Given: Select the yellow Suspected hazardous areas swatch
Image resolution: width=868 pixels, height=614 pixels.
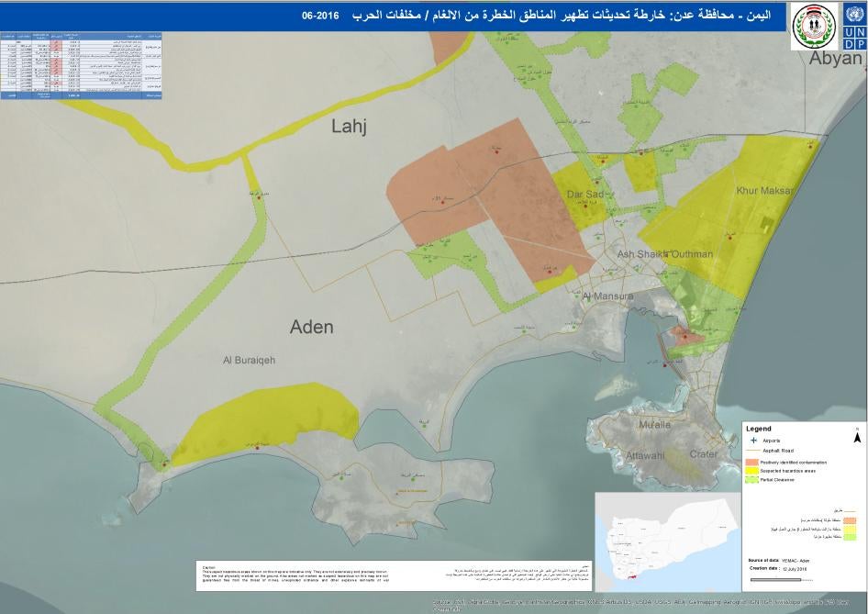Looking at the screenshot, I should tap(751, 470).
